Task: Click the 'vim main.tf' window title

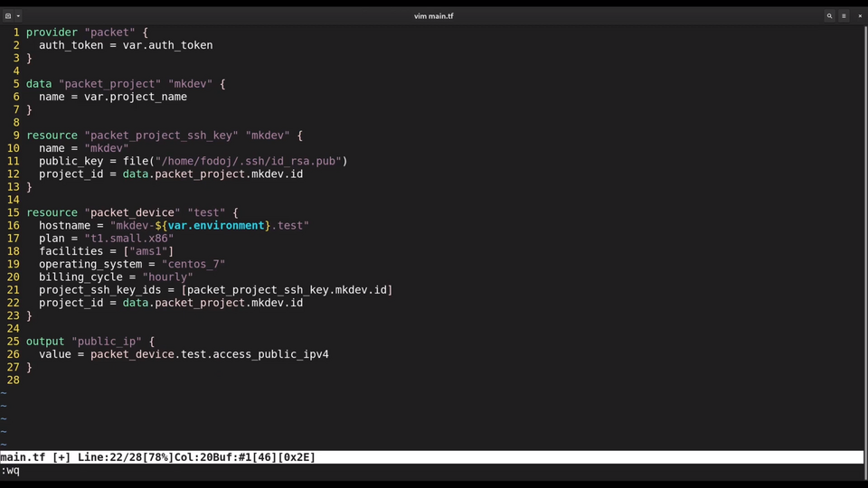Action: coord(433,16)
